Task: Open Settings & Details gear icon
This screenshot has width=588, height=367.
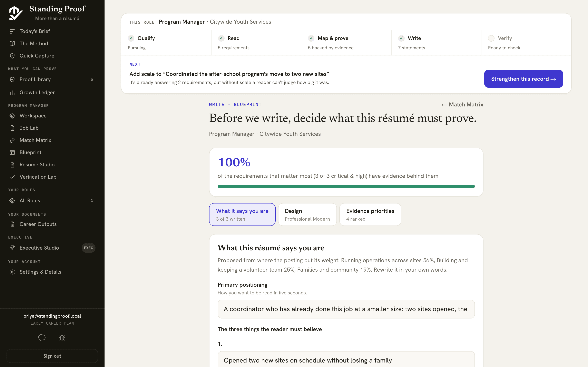Action: (12, 272)
